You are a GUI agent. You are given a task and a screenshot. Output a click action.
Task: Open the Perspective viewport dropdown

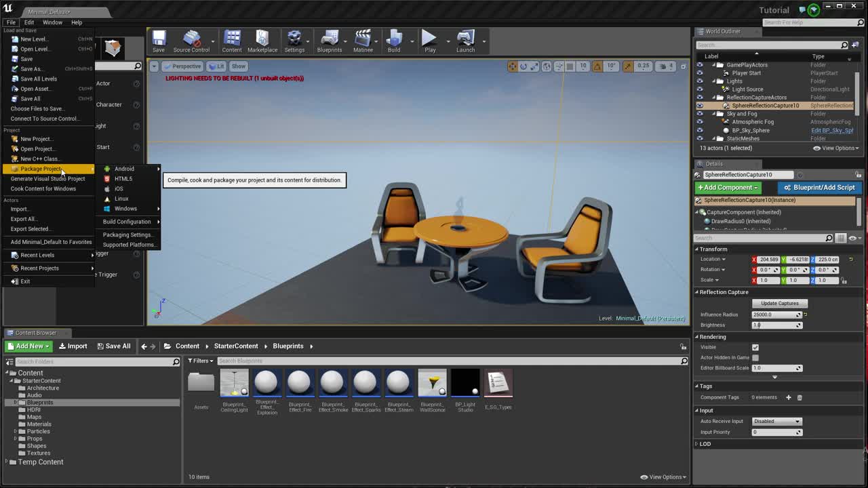click(182, 66)
